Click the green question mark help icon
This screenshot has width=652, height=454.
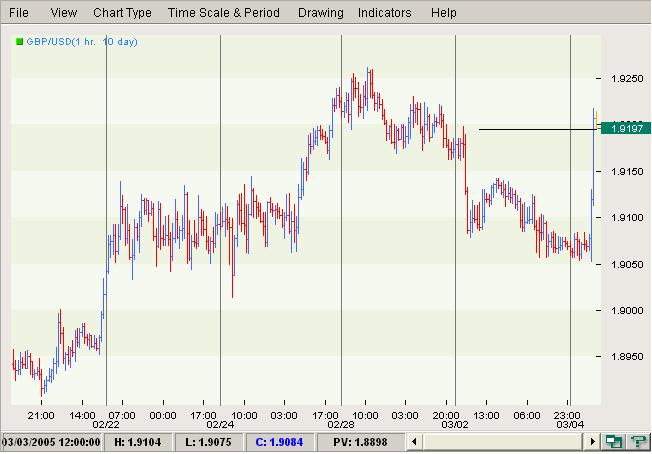pos(637,442)
